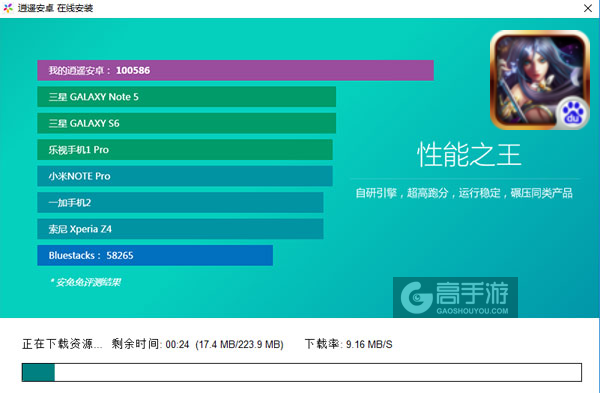600x393 pixels.
Task: Select the GALAXY S6 bar
Action: coord(186,123)
